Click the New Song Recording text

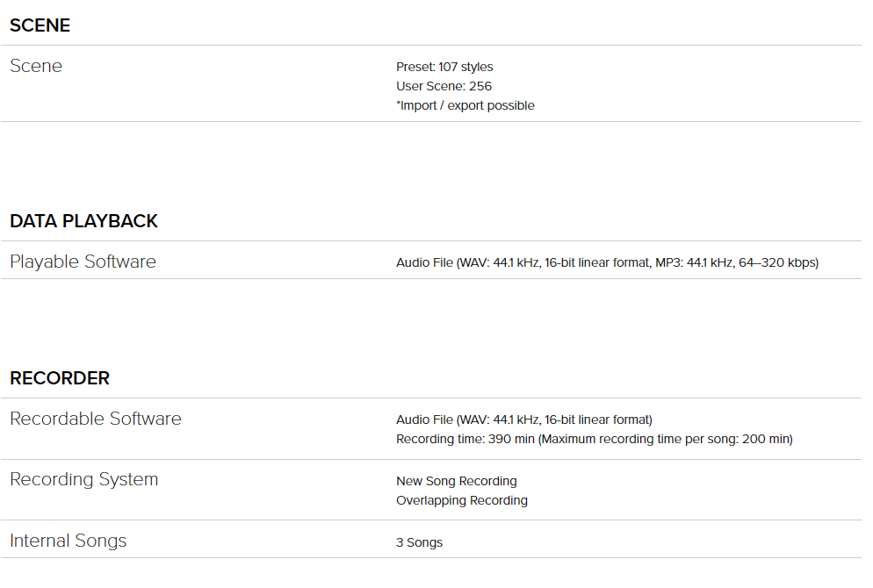[456, 481]
